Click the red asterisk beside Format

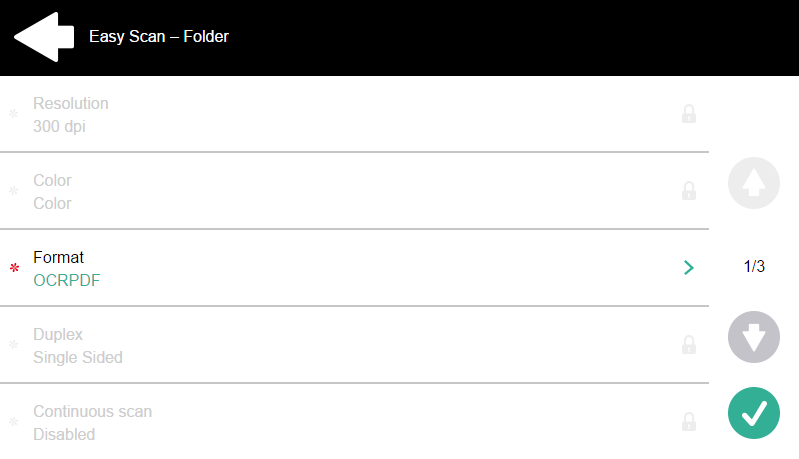pos(14,269)
